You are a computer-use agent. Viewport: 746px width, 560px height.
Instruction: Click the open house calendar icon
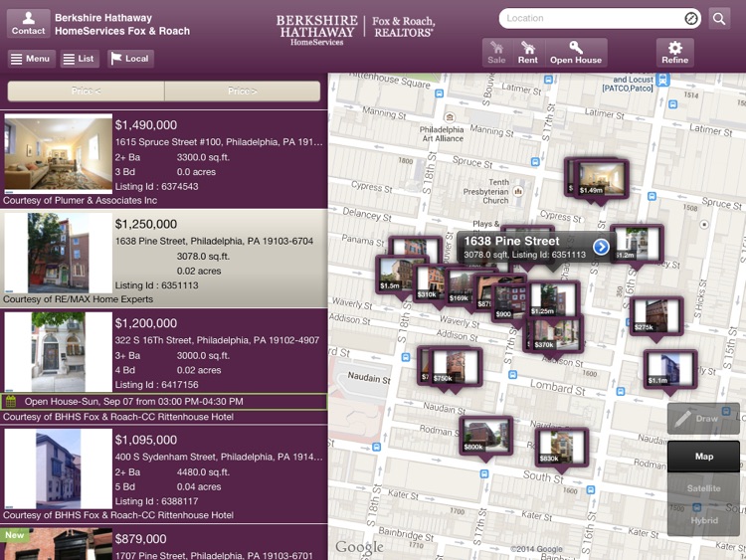(x=11, y=401)
